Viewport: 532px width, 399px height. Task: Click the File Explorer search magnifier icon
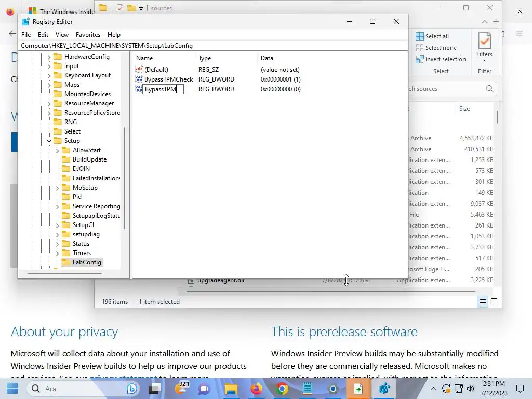coord(489,89)
